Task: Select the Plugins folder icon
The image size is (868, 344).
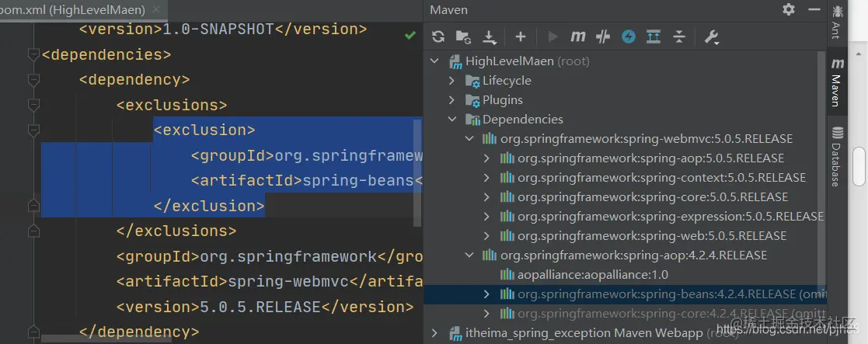Action: tap(472, 101)
